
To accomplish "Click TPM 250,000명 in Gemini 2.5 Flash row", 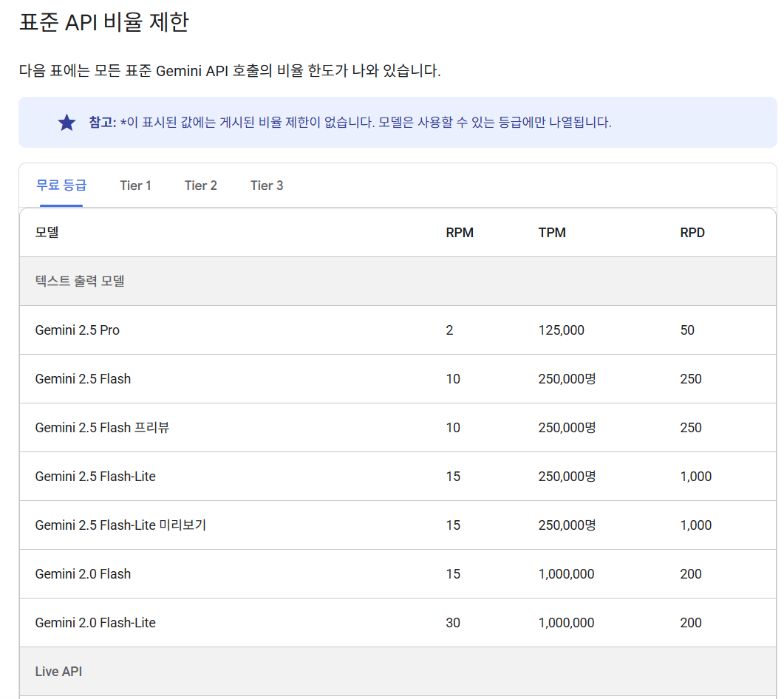I will click(567, 379).
